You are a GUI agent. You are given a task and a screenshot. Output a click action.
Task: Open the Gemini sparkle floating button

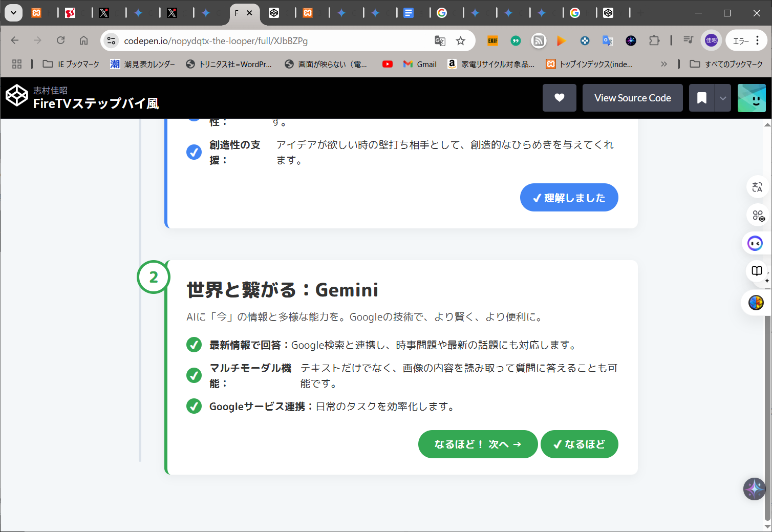(755, 489)
